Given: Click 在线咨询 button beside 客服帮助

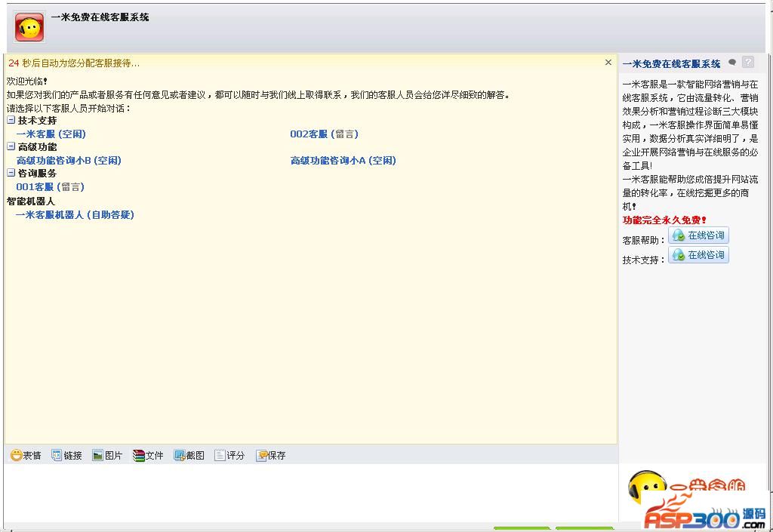Looking at the screenshot, I should point(698,235).
